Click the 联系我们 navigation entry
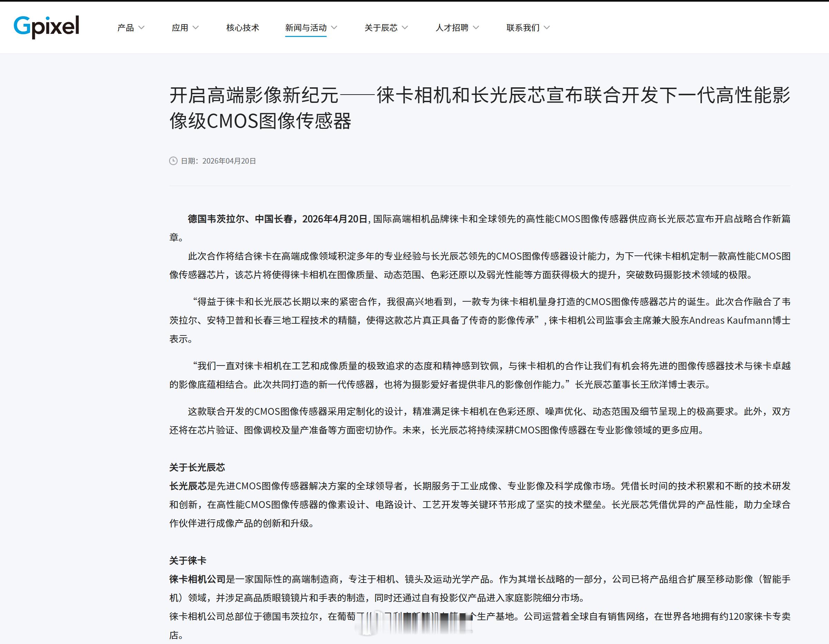Image resolution: width=829 pixels, height=644 pixels. pos(523,27)
